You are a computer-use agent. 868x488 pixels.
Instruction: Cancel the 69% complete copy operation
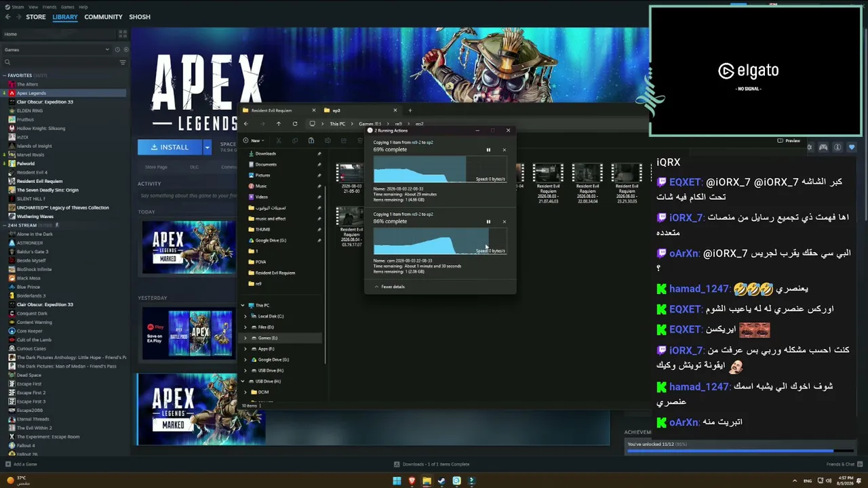(504, 150)
